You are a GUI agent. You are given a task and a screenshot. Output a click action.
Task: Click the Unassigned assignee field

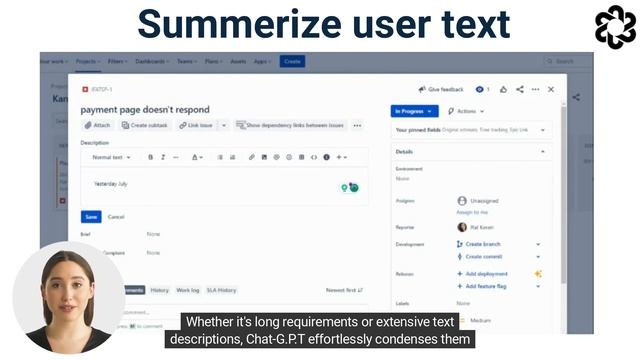pyautogui.click(x=478, y=201)
